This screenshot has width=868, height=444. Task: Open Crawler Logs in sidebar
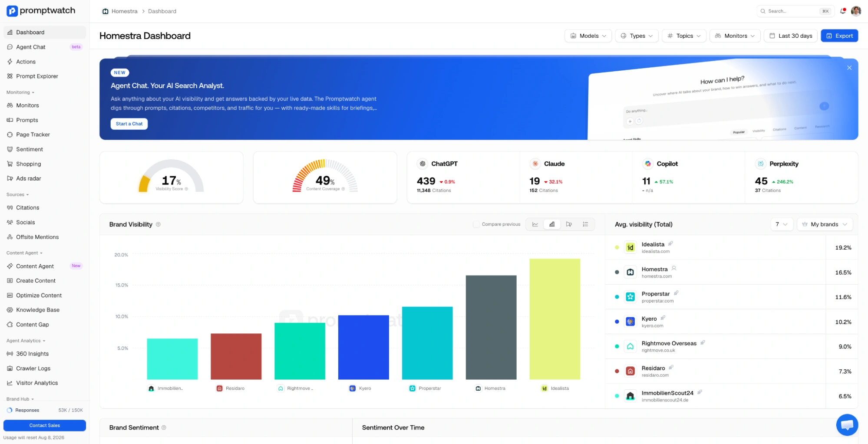[x=45, y=368]
